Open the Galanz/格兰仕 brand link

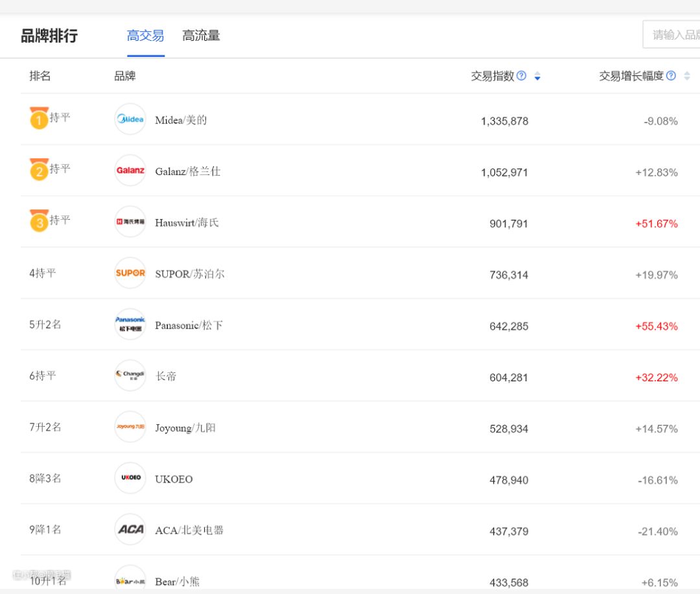tap(187, 171)
